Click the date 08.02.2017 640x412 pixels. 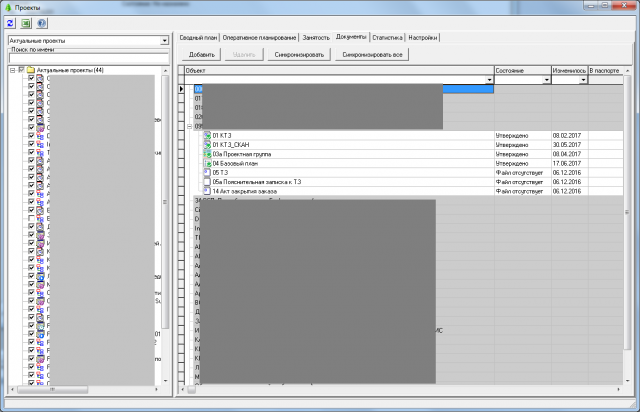(567, 135)
